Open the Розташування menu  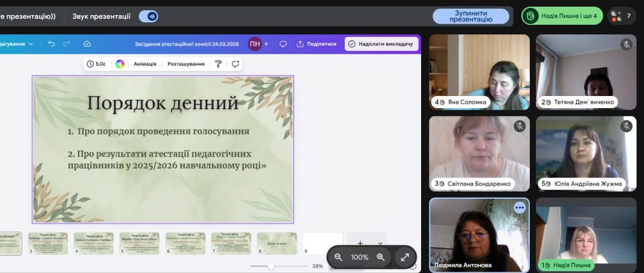click(x=185, y=64)
